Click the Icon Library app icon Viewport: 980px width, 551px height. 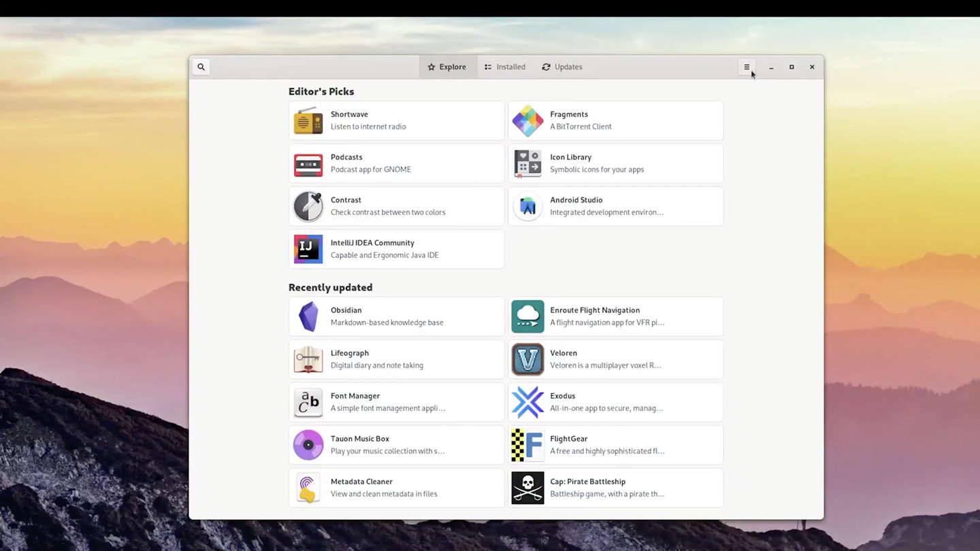[527, 163]
